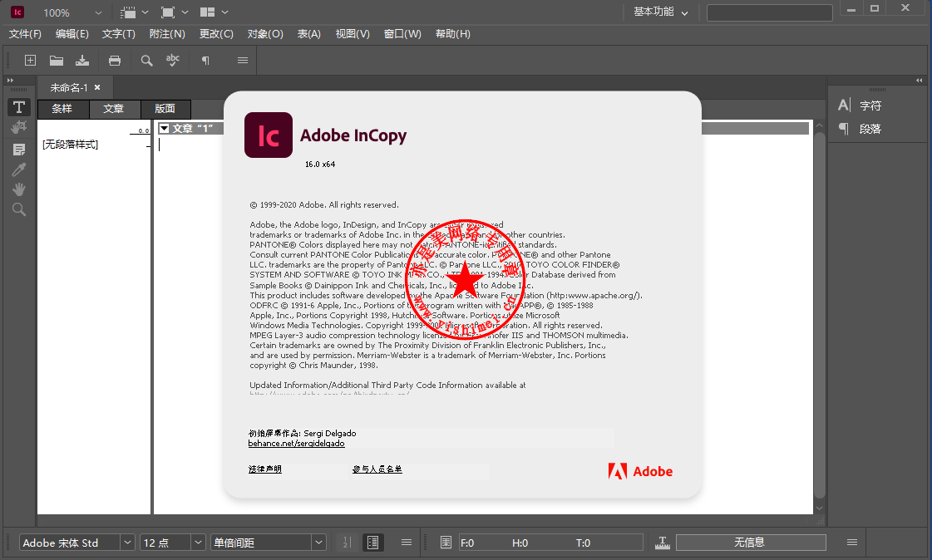
Task: Click the Ic logo in about dialog
Action: tap(269, 135)
